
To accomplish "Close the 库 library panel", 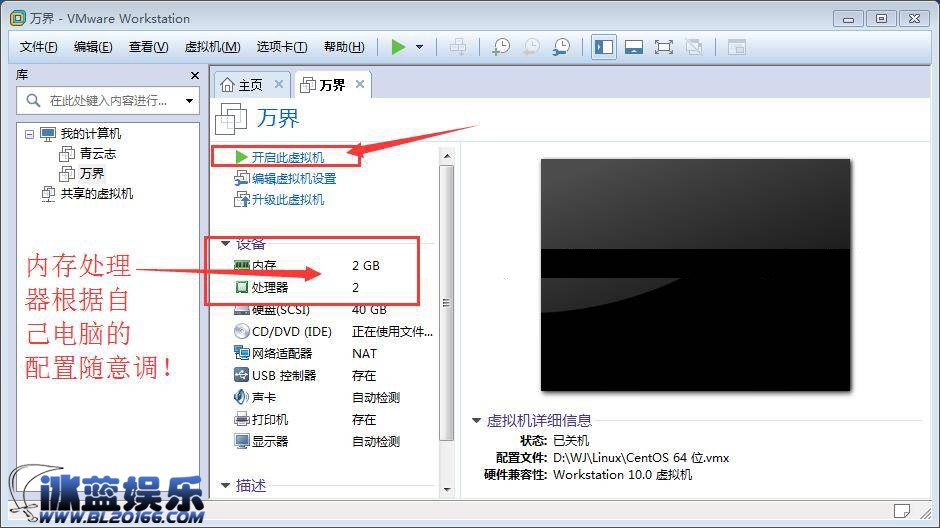I will [194, 76].
